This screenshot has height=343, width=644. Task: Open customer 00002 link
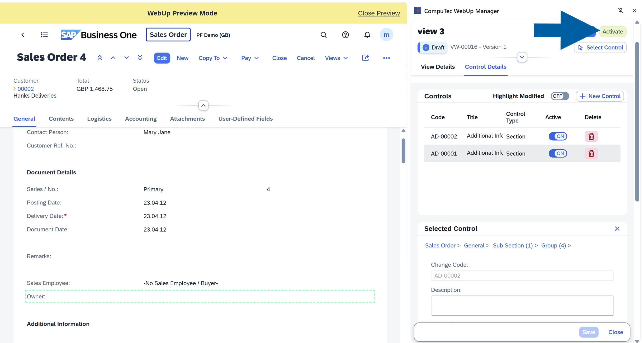point(26,89)
